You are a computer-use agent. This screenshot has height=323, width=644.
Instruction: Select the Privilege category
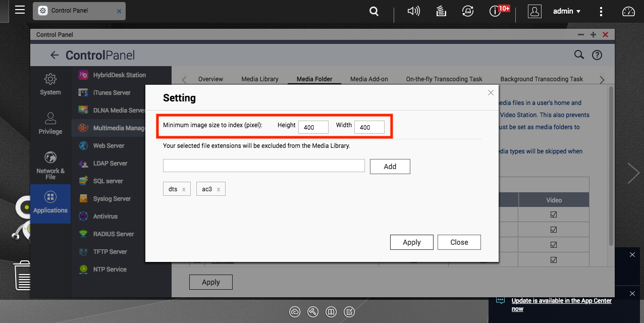point(50,124)
